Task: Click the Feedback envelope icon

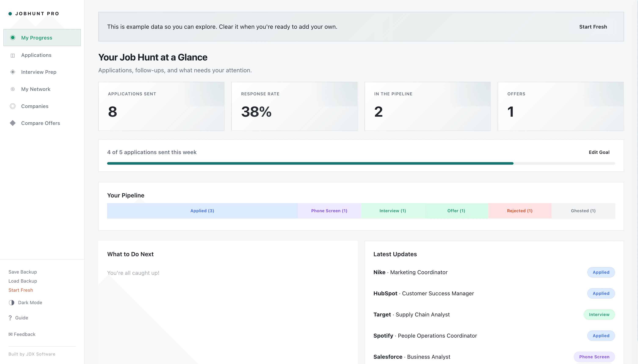Action: click(x=10, y=334)
